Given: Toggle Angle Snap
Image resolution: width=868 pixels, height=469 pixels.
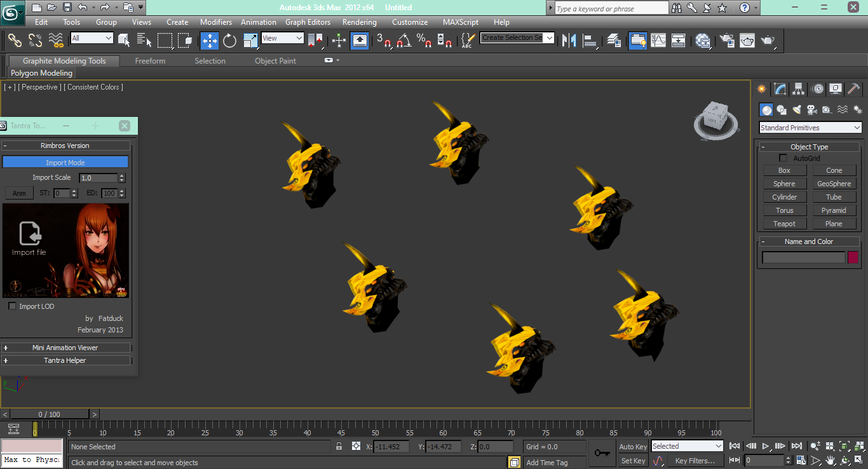Looking at the screenshot, I should pyautogui.click(x=404, y=40).
